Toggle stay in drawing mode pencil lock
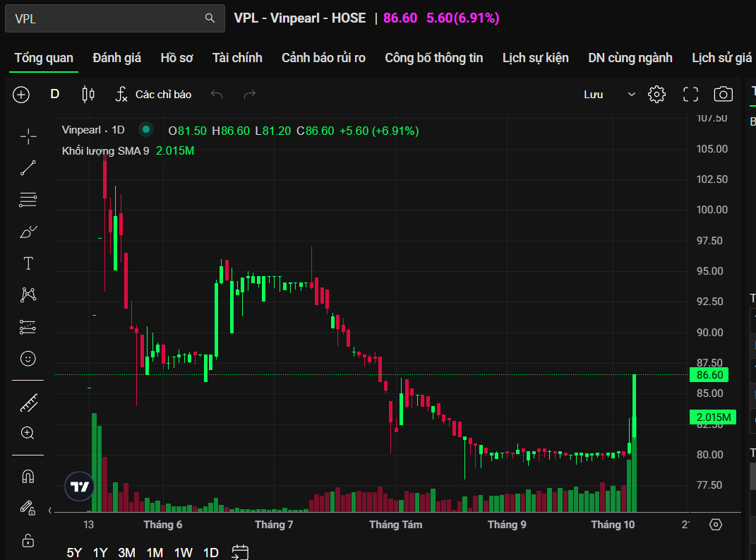The image size is (756, 560). click(x=28, y=508)
